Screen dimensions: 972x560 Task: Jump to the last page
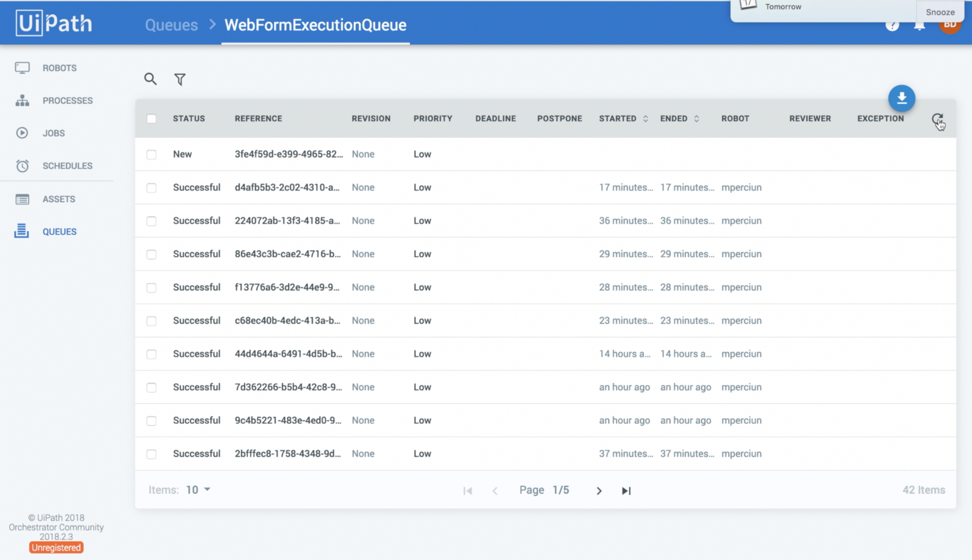[x=626, y=491]
